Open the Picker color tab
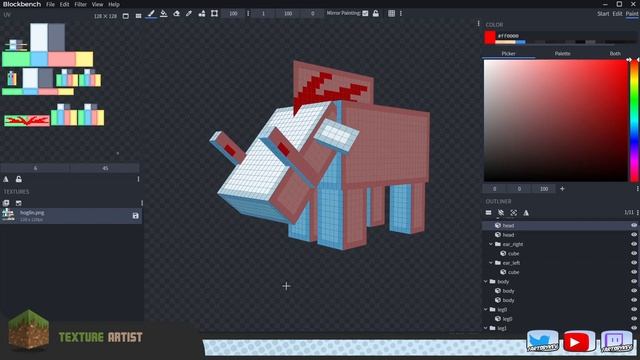640x360 pixels. coord(508,53)
